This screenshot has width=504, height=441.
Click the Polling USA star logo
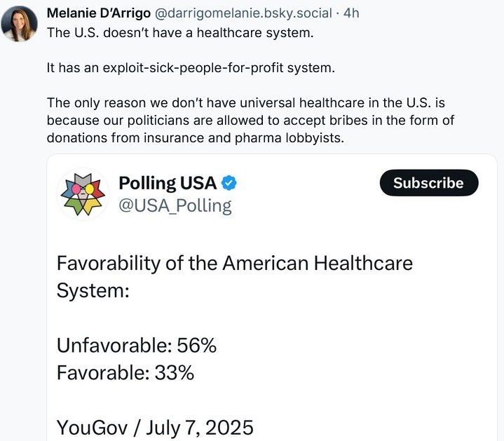(x=82, y=194)
